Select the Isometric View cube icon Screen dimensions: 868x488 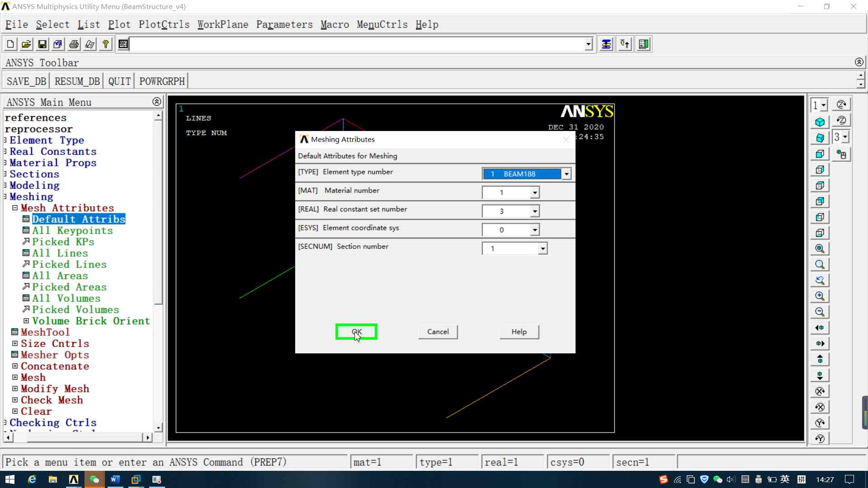point(820,122)
